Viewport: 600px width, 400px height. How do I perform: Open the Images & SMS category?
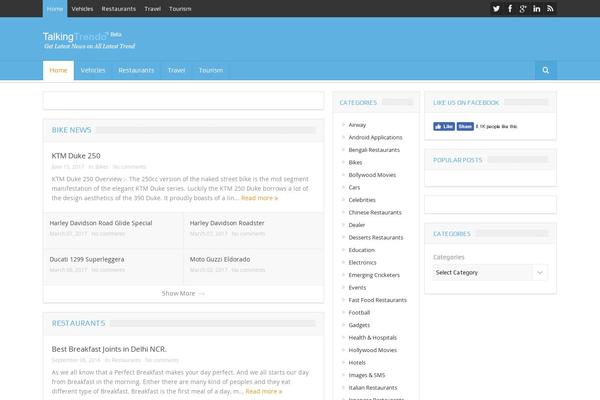[367, 375]
